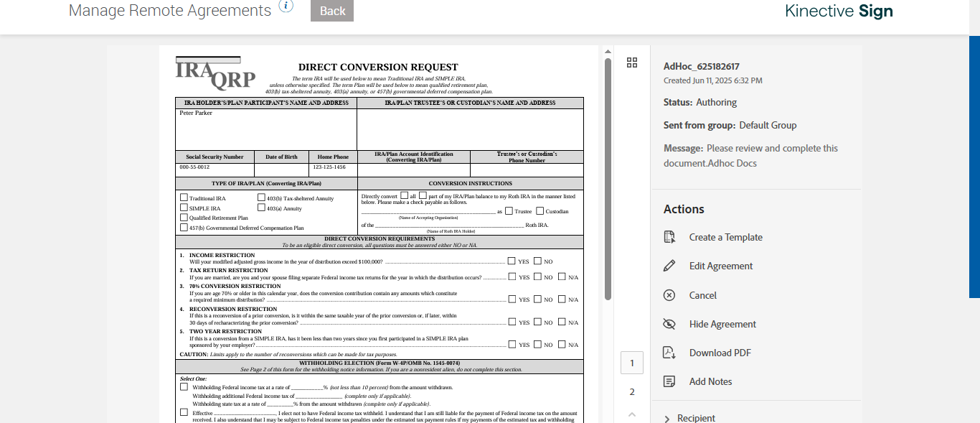The height and width of the screenshot is (423, 980).
Task: Choose Add Notes action
Action: point(710,381)
